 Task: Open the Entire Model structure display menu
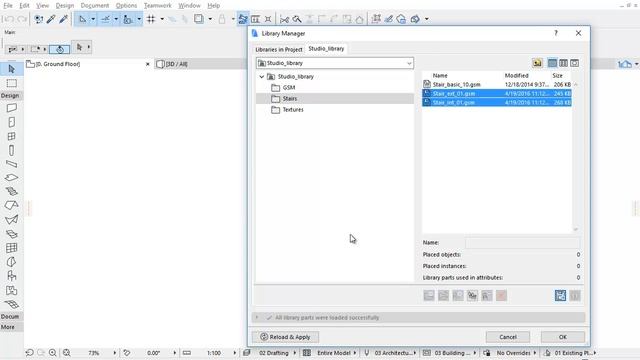coord(333,353)
